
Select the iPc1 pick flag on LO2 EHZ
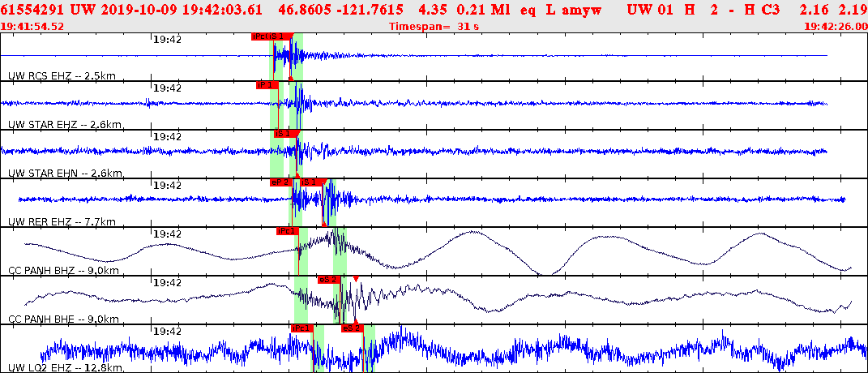(302, 328)
